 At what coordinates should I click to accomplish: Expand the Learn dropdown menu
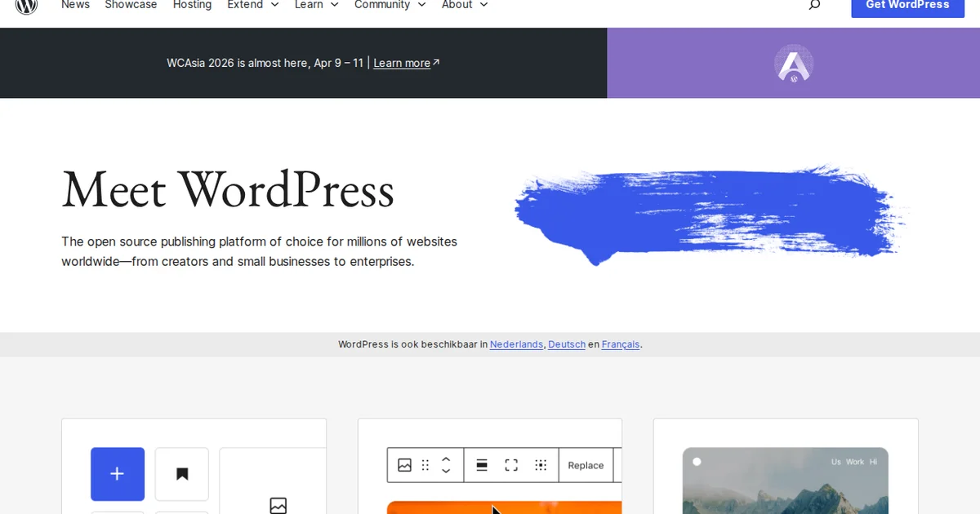click(317, 5)
